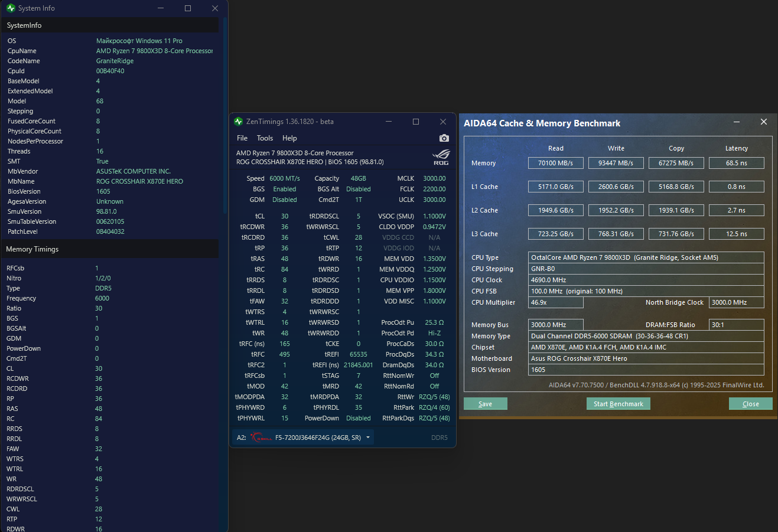Click the tCL value in ZenTimings
This screenshot has width=778, height=532.
(285, 216)
